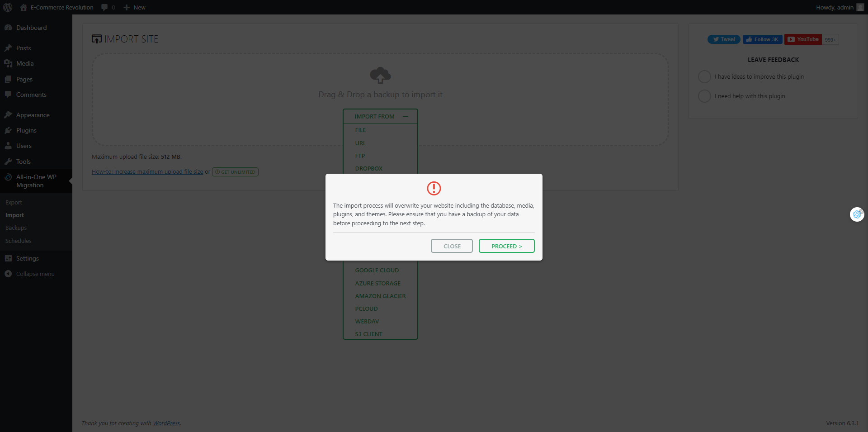
Task: Click the cloud upload icon
Action: coord(380,76)
